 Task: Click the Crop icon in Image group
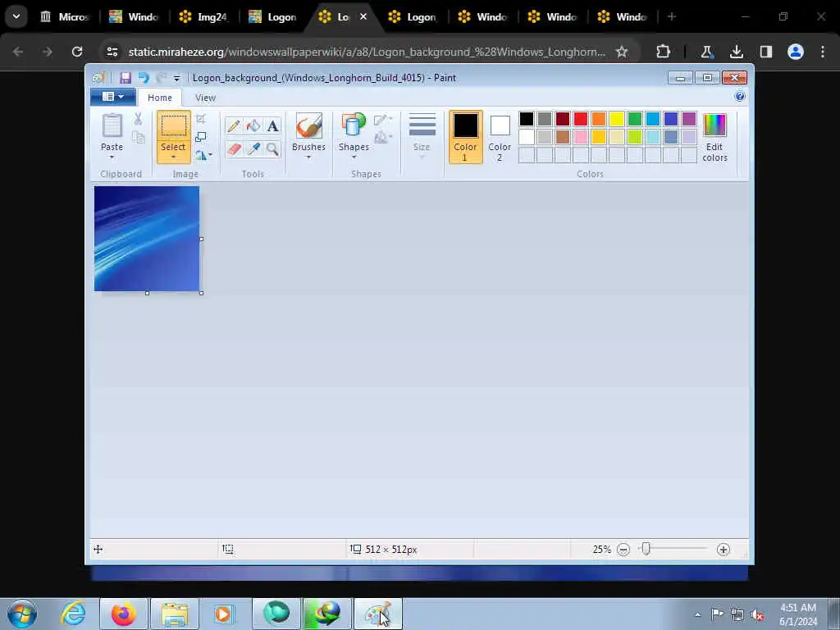[201, 119]
